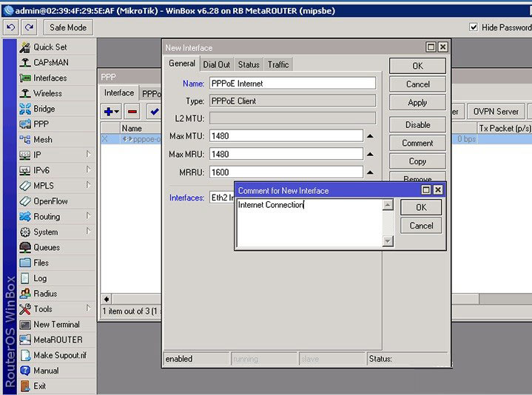The height and width of the screenshot is (395, 532).
Task: Click Cancel in New Interface dialog
Action: point(417,84)
